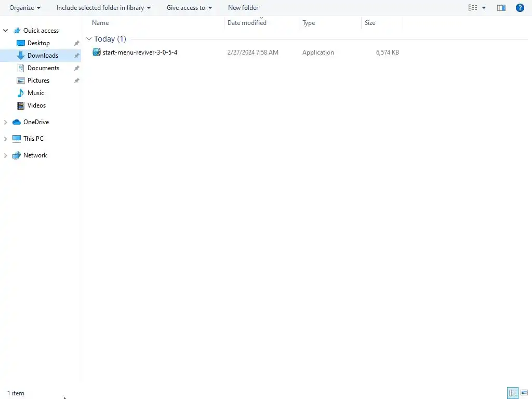Open Pictures in the navigation pane
The height and width of the screenshot is (399, 532).
38,81
